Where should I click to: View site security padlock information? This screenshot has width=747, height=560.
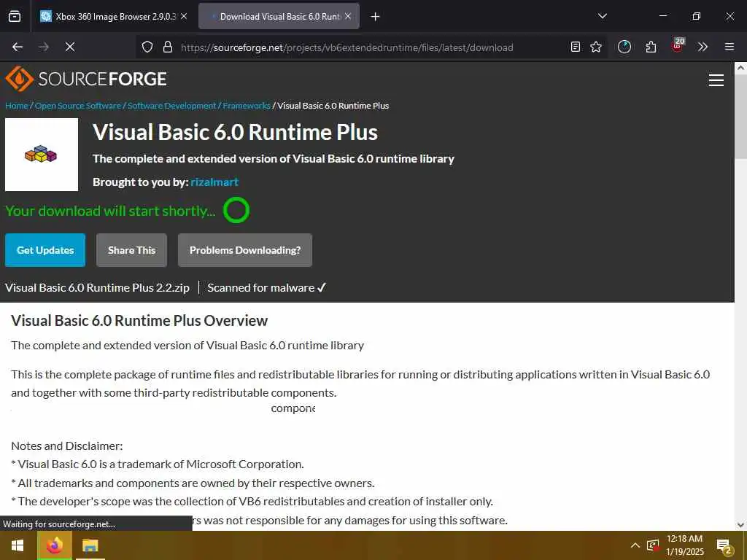168,47
